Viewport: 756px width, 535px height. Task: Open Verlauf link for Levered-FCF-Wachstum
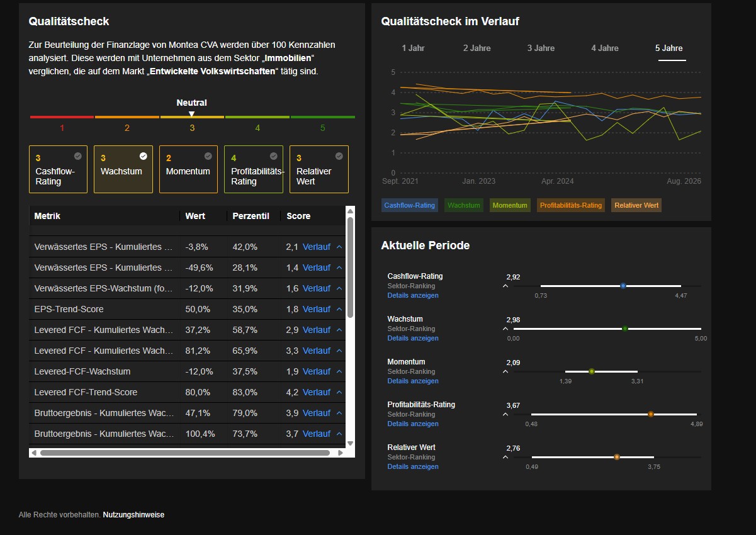tap(317, 371)
